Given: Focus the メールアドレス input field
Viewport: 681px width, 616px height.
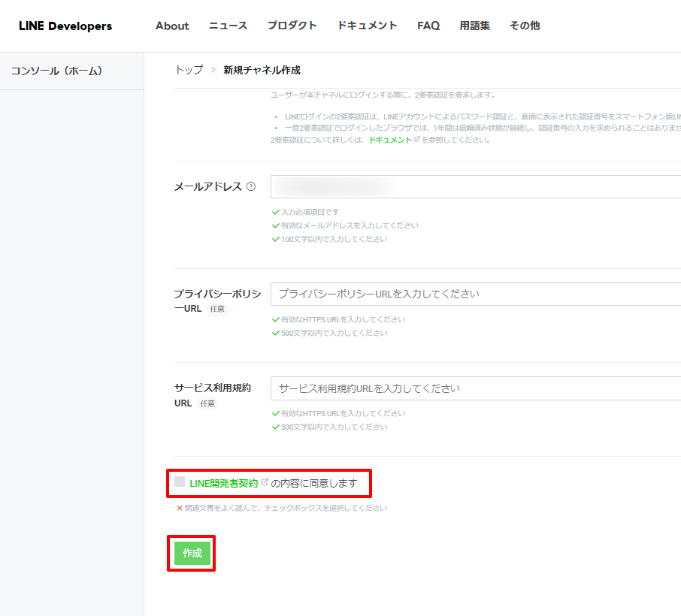Looking at the screenshot, I should 476,186.
